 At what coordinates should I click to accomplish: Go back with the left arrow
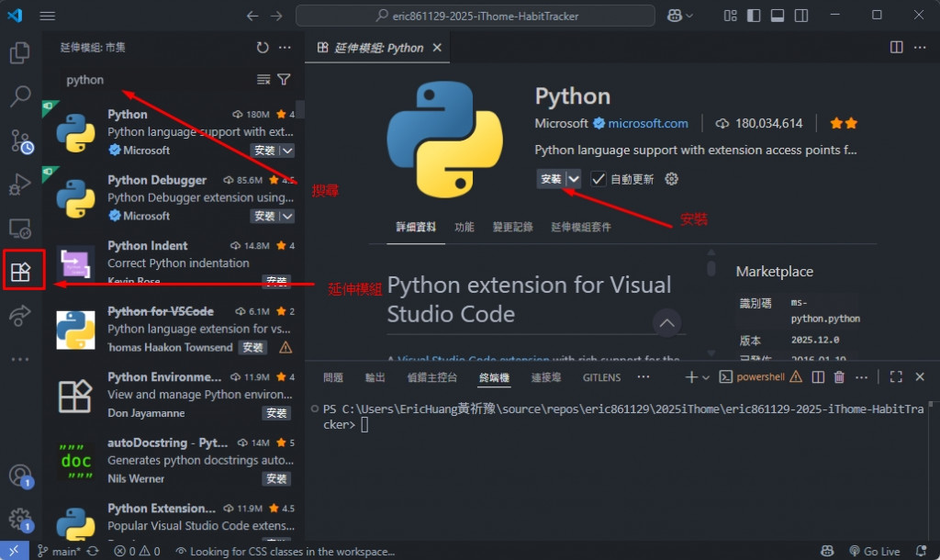252,16
